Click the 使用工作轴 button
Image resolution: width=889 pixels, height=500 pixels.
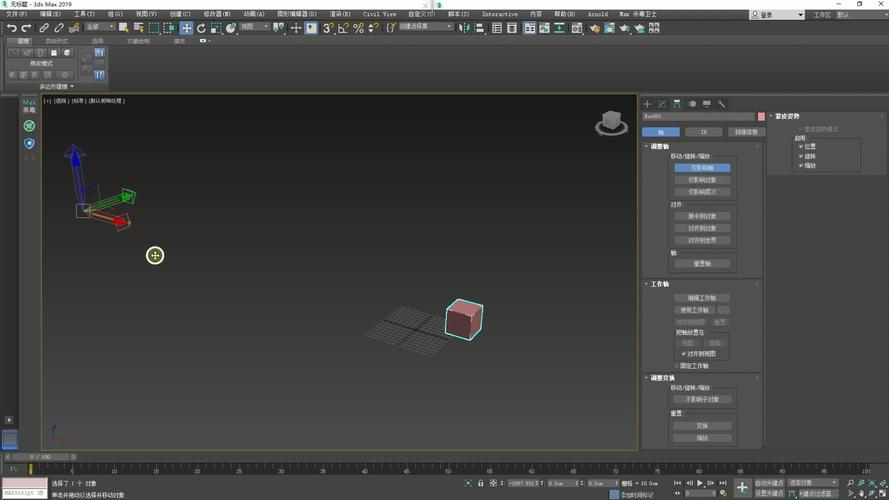tap(695, 310)
